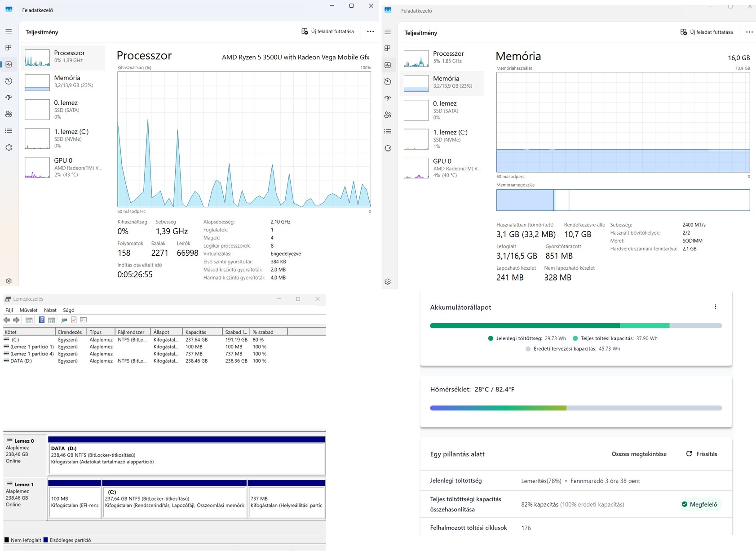Click Forward arrow in Lemezkezelés toolbar
Image resolution: width=756 pixels, height=560 pixels.
[x=16, y=320]
